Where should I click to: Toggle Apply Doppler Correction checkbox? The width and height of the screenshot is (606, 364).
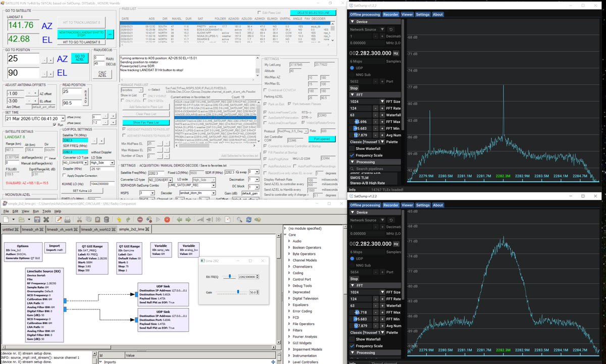point(65,175)
